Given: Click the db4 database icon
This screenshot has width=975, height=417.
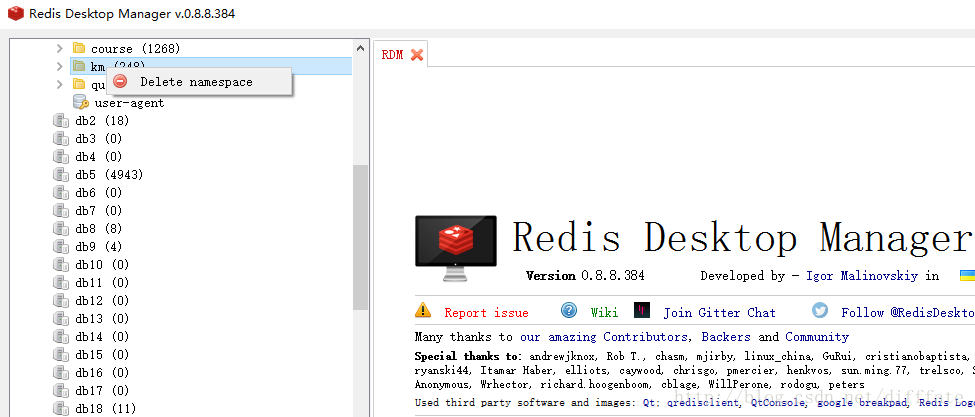Looking at the screenshot, I should [61, 157].
